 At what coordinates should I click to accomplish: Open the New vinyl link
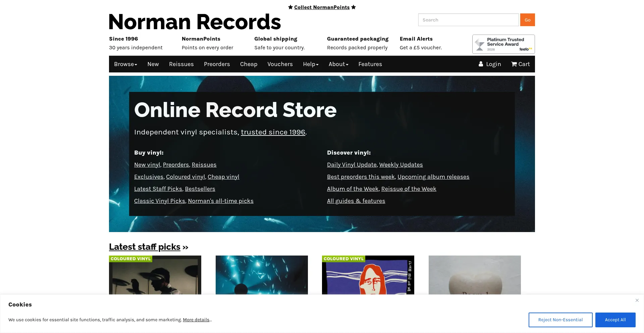pos(147,165)
